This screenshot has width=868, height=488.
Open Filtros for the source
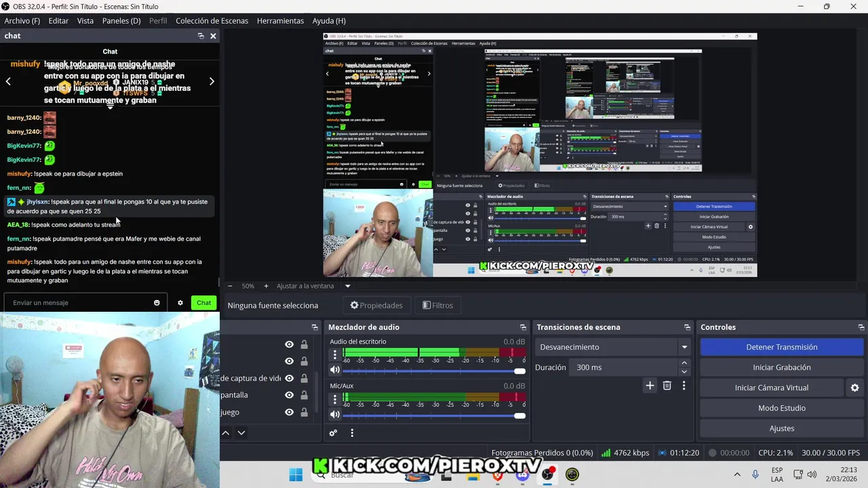tap(437, 306)
